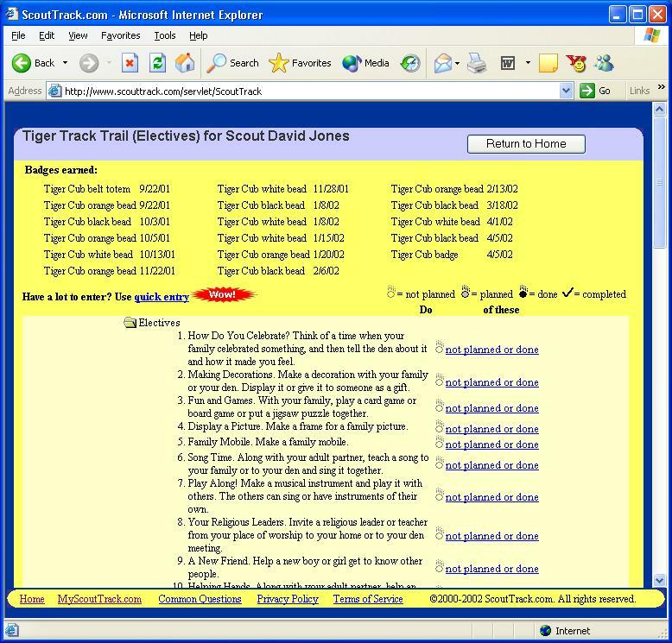Click the Yahoo smiley toolbar icon
This screenshot has width=672, height=643.
pos(576,63)
